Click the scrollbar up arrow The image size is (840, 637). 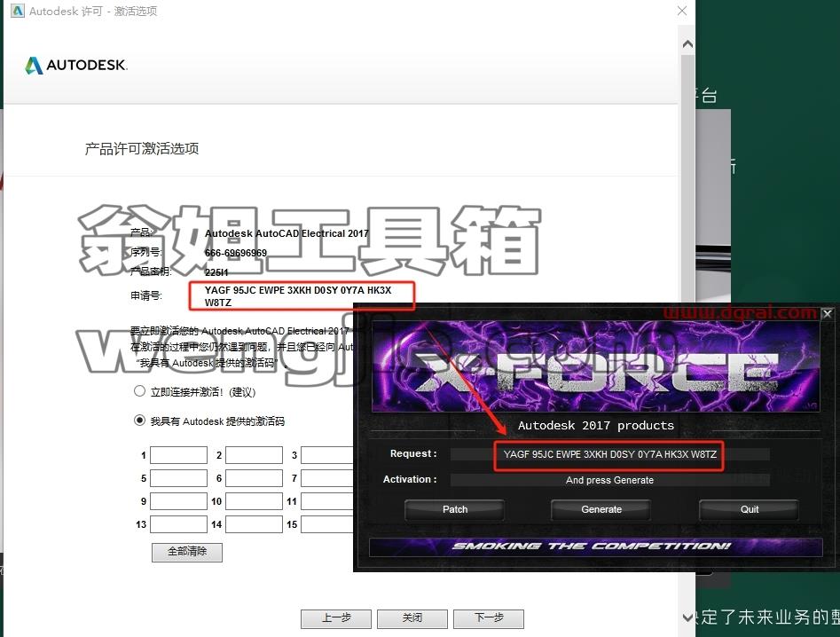pyautogui.click(x=687, y=44)
